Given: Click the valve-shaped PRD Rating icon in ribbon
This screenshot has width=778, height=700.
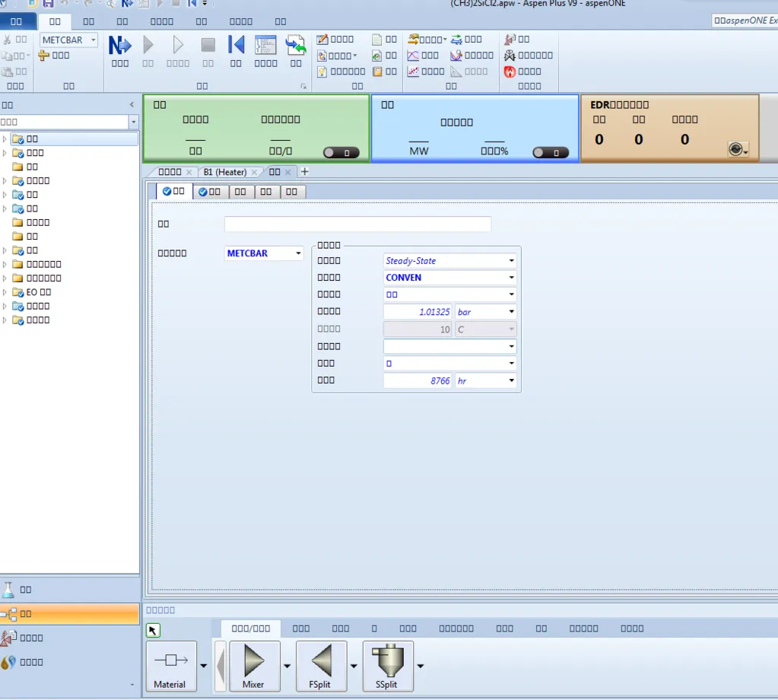Looking at the screenshot, I should pyautogui.click(x=510, y=55).
